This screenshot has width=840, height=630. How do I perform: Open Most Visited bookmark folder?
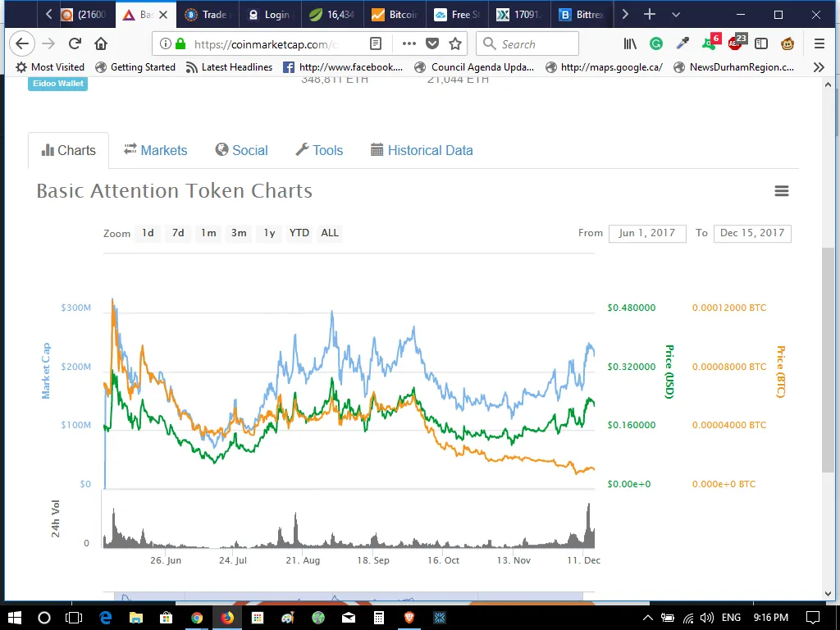pyautogui.click(x=50, y=67)
